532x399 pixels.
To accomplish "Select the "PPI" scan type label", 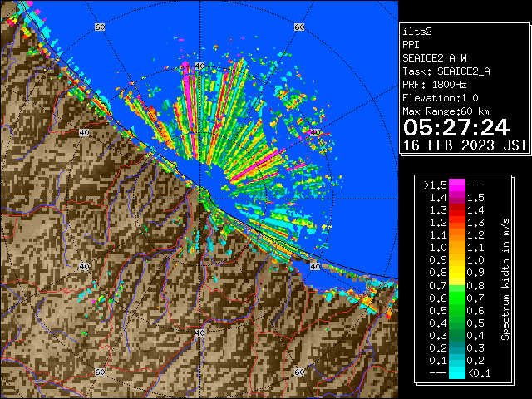I will pyautogui.click(x=411, y=45).
